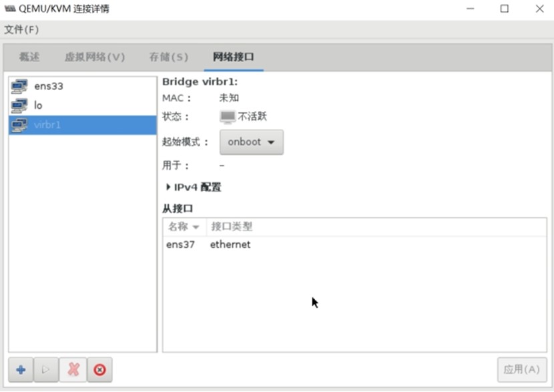Select the ens33 entry in interface list
The image size is (554, 392).
click(x=49, y=86)
